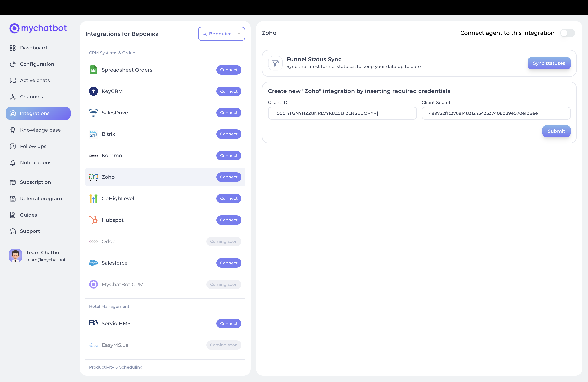Screen dimensions: 588x382
Task: Open the Вероніка agent selector dropdown
Action: click(x=221, y=34)
